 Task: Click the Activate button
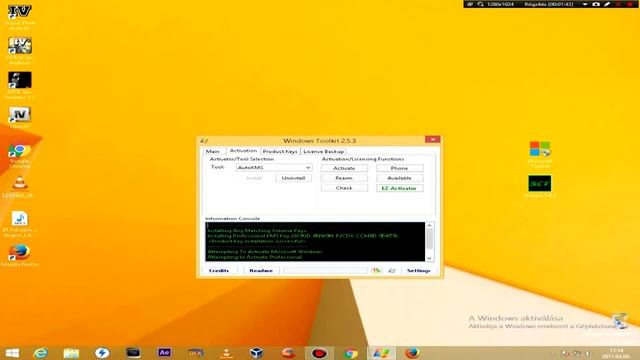tap(344, 168)
